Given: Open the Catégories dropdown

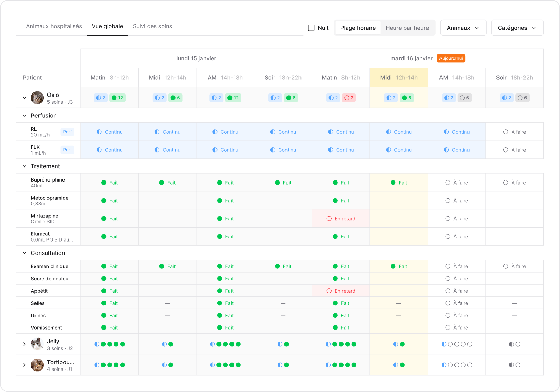Looking at the screenshot, I should click(x=517, y=28).
